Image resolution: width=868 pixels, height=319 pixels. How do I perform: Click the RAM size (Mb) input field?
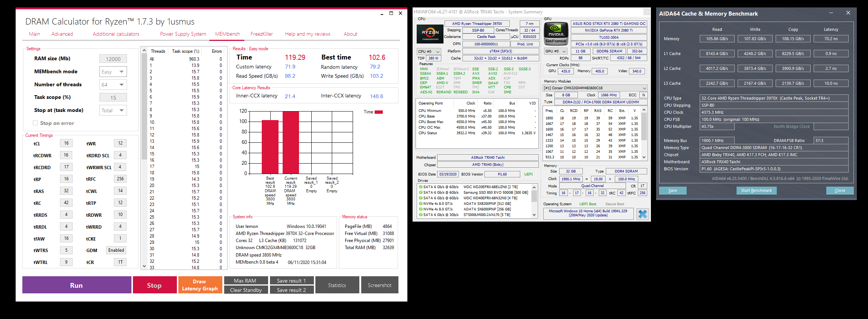click(x=113, y=59)
